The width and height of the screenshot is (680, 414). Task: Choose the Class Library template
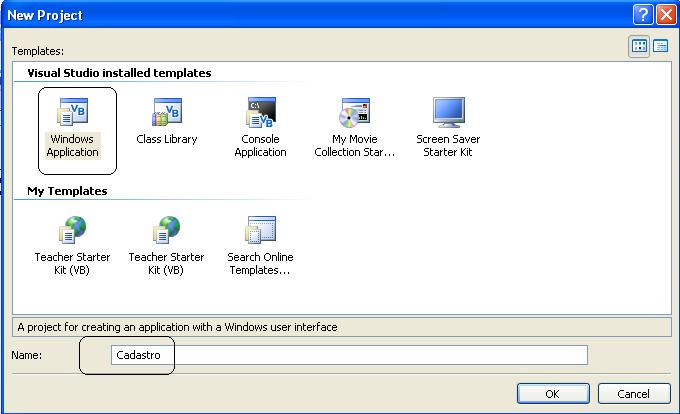pyautogui.click(x=167, y=121)
